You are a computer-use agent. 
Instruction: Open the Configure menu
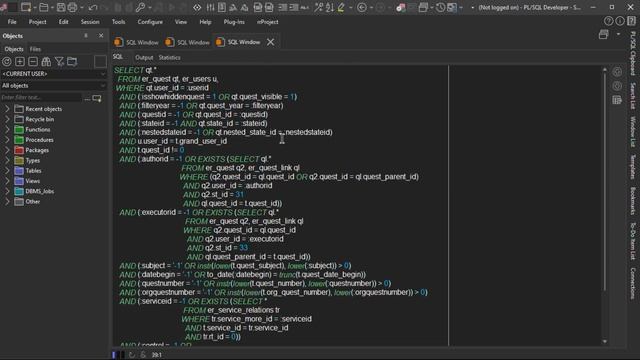pyautogui.click(x=150, y=22)
